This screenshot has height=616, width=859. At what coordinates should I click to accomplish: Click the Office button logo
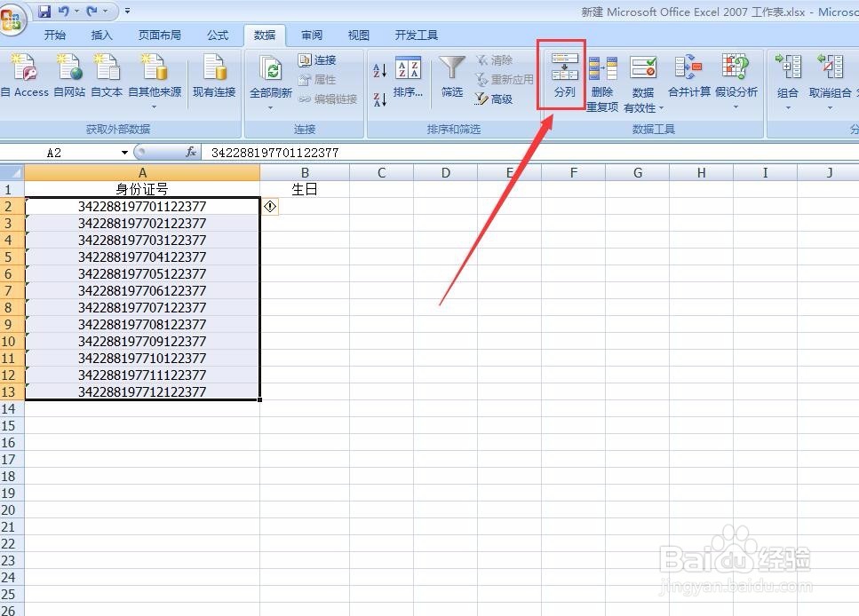[x=11, y=20]
